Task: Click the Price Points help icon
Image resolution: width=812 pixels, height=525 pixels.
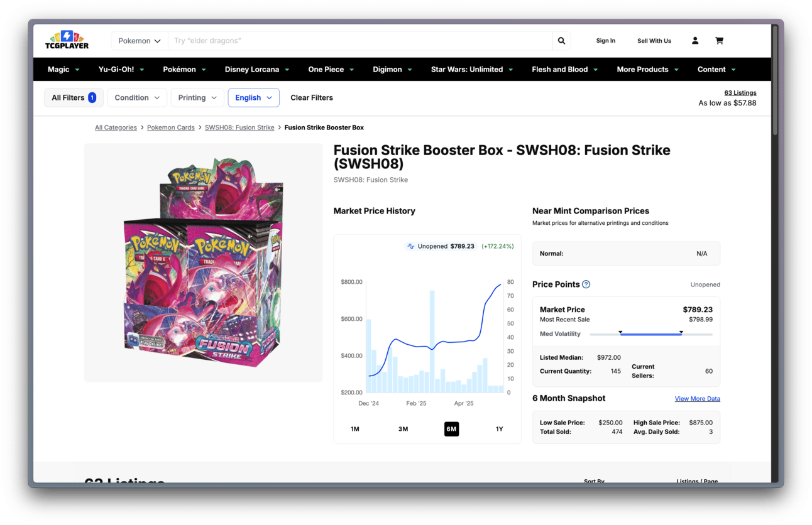Action: tap(586, 284)
